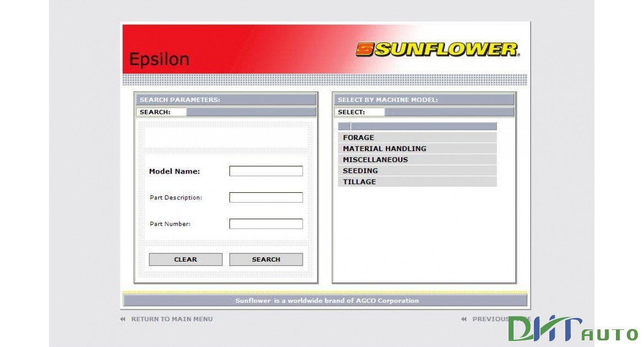
Task: Click the SEARCH PARAMETERS: panel header
Action: 226,100
